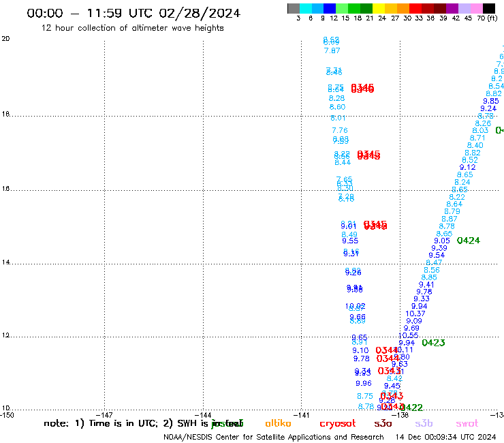Select the wave height value '8.60'
504x443 pixels.
click(337, 107)
